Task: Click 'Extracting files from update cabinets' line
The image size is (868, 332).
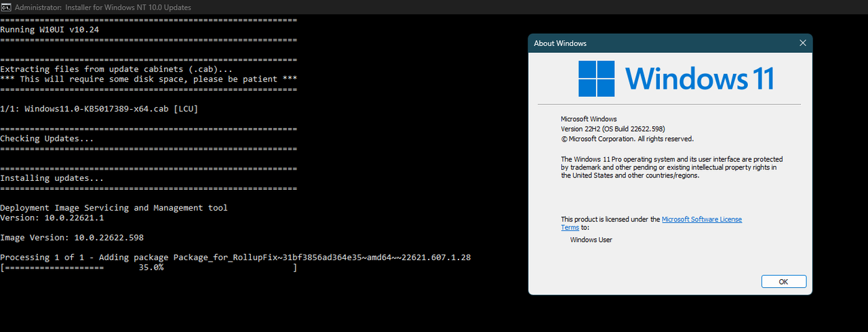Action: (117, 69)
